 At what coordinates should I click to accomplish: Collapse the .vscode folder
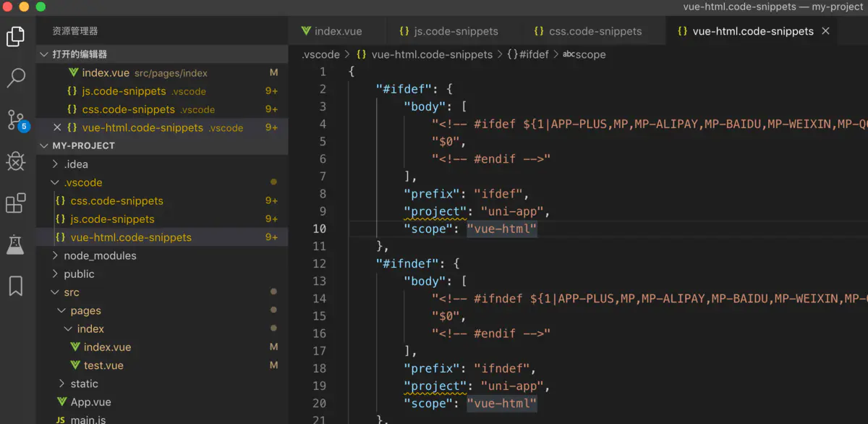pos(56,182)
